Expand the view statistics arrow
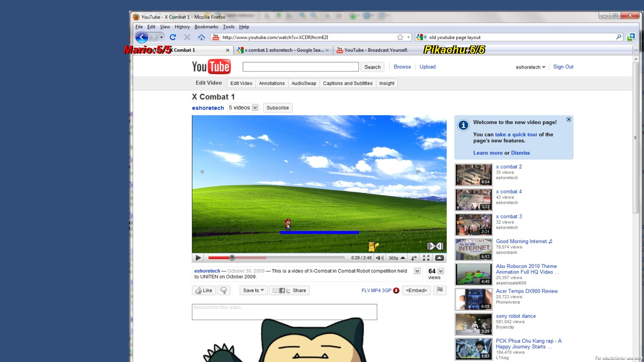 (x=441, y=271)
